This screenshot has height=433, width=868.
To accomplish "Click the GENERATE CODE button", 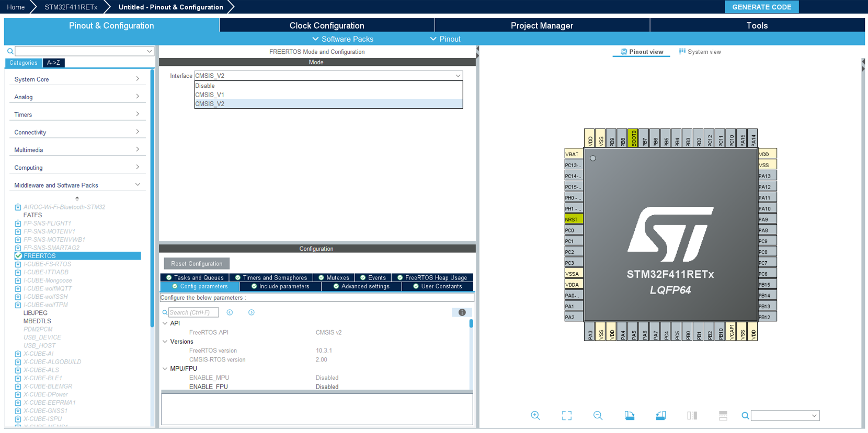I will 762,7.
